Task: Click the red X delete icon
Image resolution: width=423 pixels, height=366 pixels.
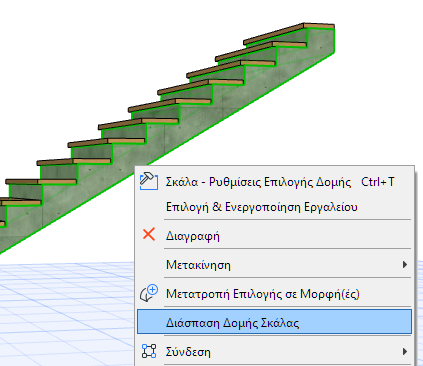Action: 149,234
